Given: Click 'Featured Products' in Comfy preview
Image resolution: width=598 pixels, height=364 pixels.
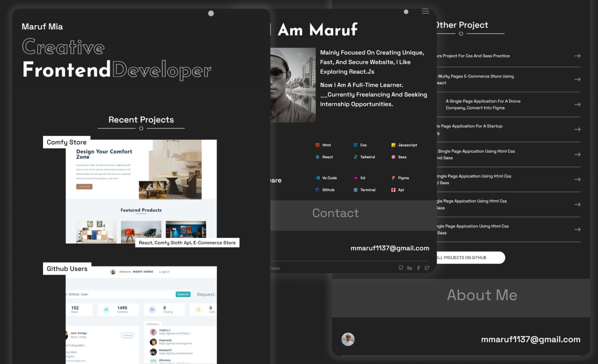Looking at the screenshot, I should pyautogui.click(x=141, y=210).
